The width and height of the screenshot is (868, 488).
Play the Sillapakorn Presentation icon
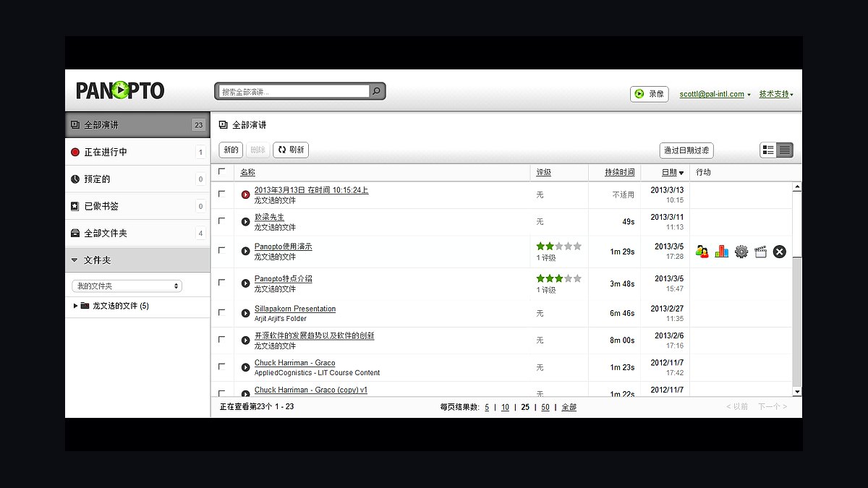246,313
